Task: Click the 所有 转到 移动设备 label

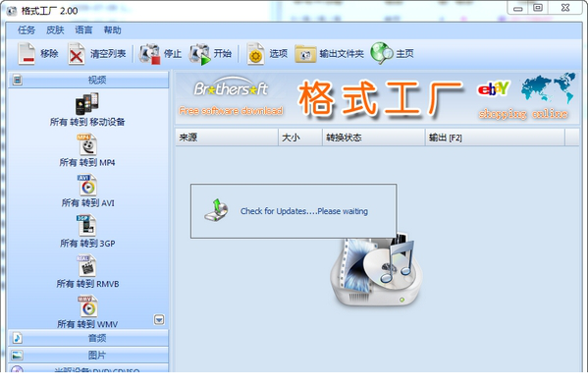Action: pos(87,122)
